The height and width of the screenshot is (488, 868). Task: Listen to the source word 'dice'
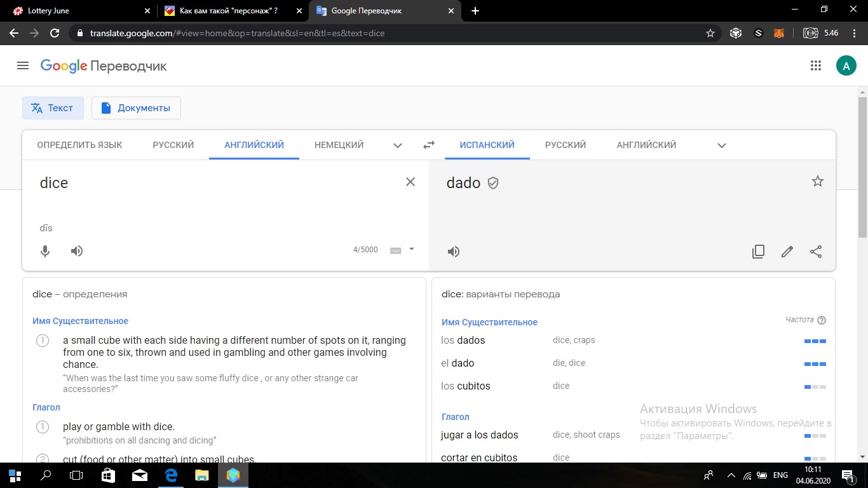(77, 251)
